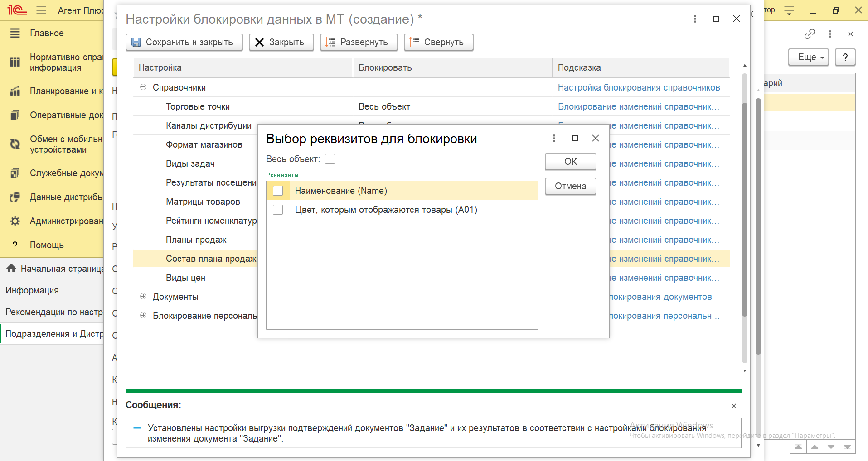
Task: Tick the Весь объект checkbox
Action: tap(330, 159)
